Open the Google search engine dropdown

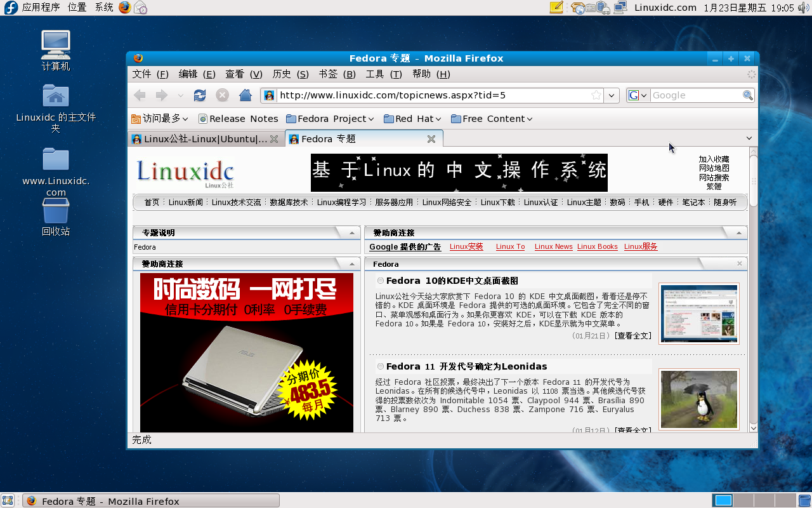(643, 95)
